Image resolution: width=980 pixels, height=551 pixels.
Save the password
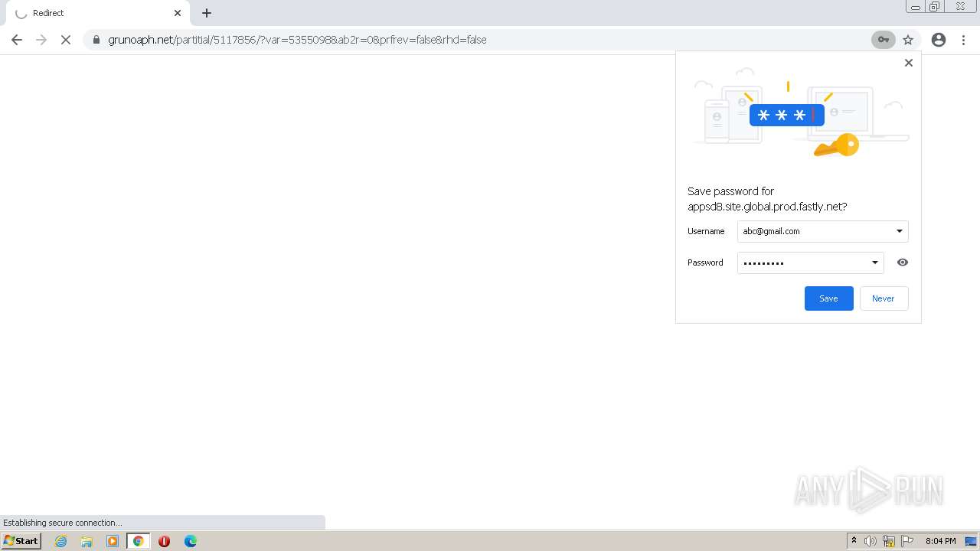(828, 298)
